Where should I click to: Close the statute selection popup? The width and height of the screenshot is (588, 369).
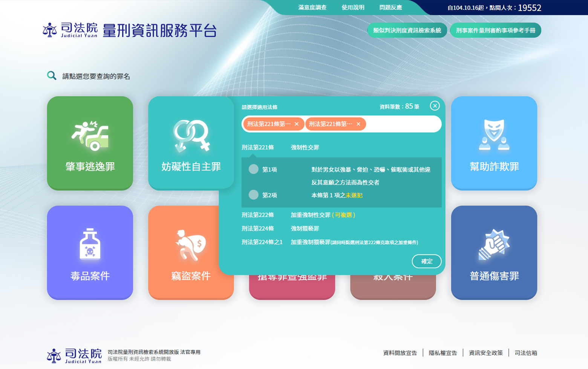(x=435, y=106)
